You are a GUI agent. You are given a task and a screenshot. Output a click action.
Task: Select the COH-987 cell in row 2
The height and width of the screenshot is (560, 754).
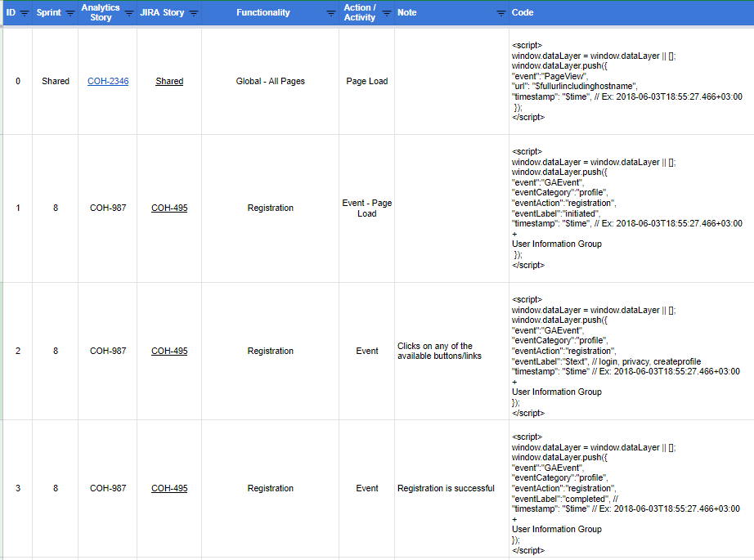click(108, 351)
